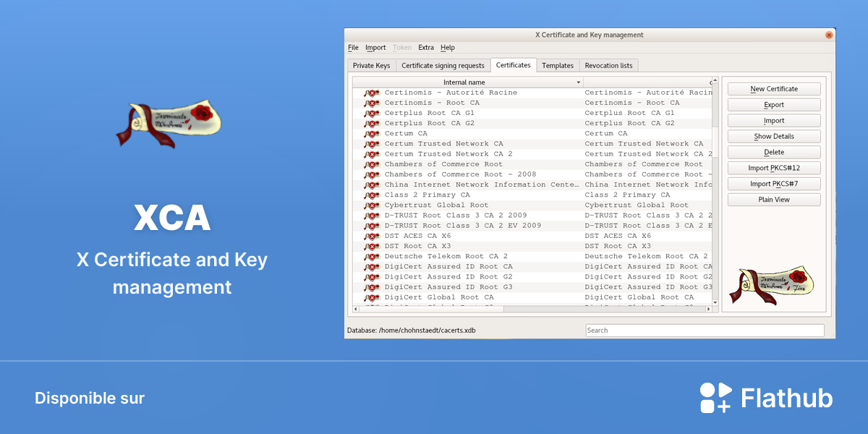Click the XCA scroll logo in the button panel
This screenshot has height=434, width=868.
[x=773, y=285]
